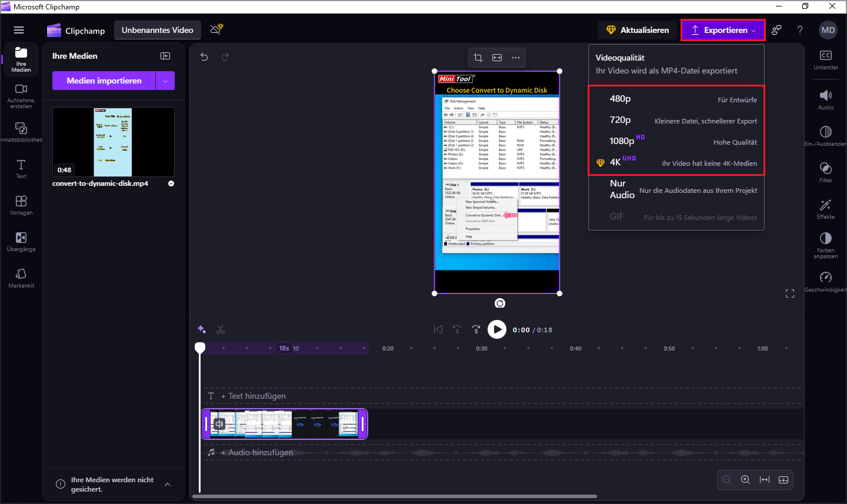
Task: Select the video clip on the timeline
Action: (x=285, y=424)
